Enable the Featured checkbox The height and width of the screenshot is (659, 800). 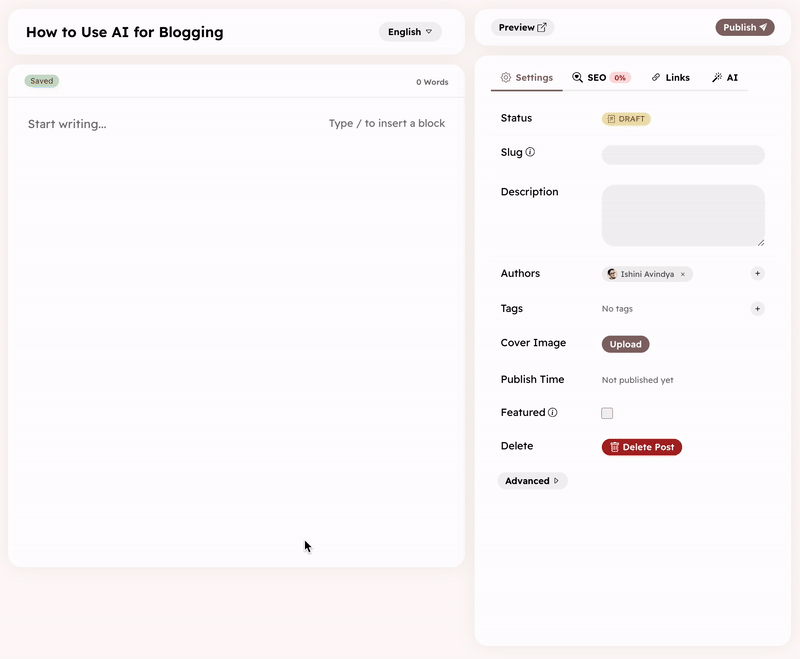607,413
